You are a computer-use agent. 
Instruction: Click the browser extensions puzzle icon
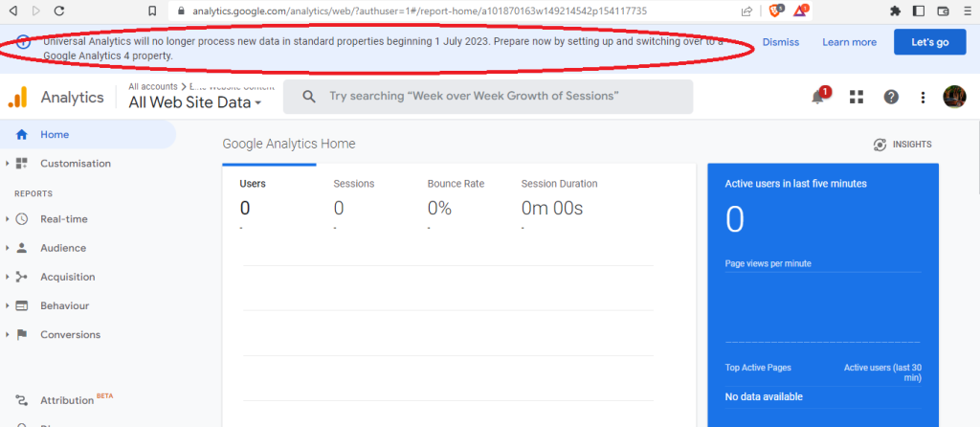click(895, 11)
